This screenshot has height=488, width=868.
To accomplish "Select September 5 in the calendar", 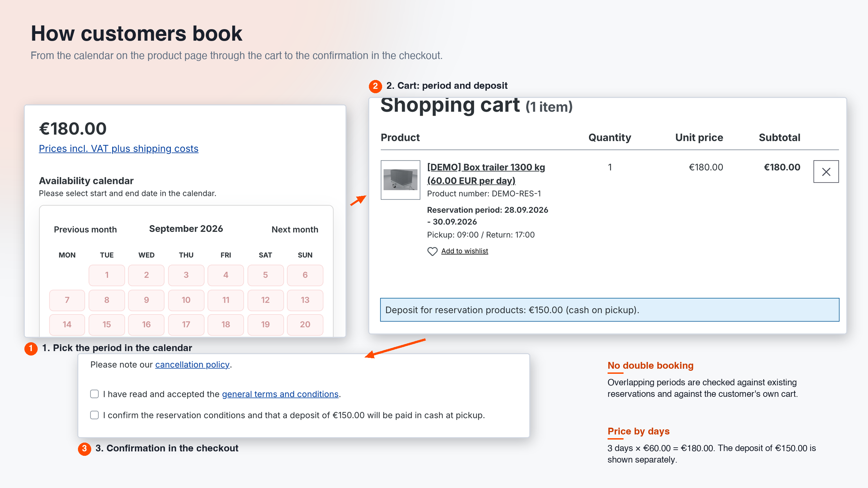I will pyautogui.click(x=265, y=275).
